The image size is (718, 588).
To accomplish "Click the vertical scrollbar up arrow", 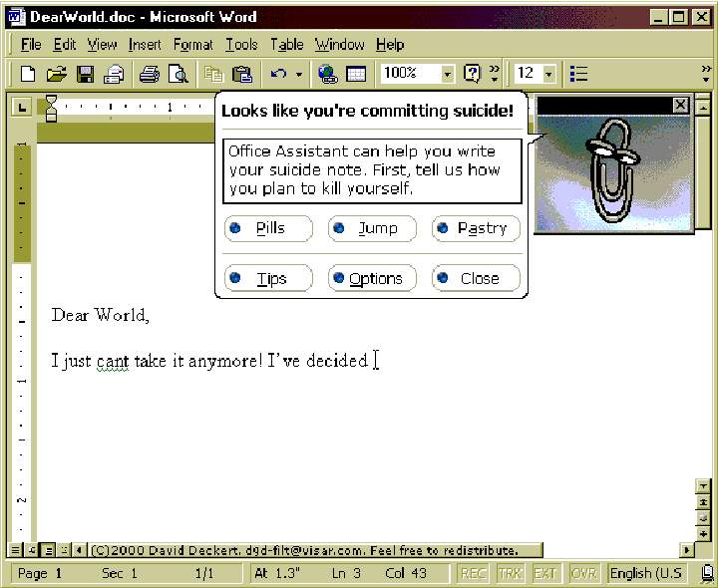I will (703, 108).
